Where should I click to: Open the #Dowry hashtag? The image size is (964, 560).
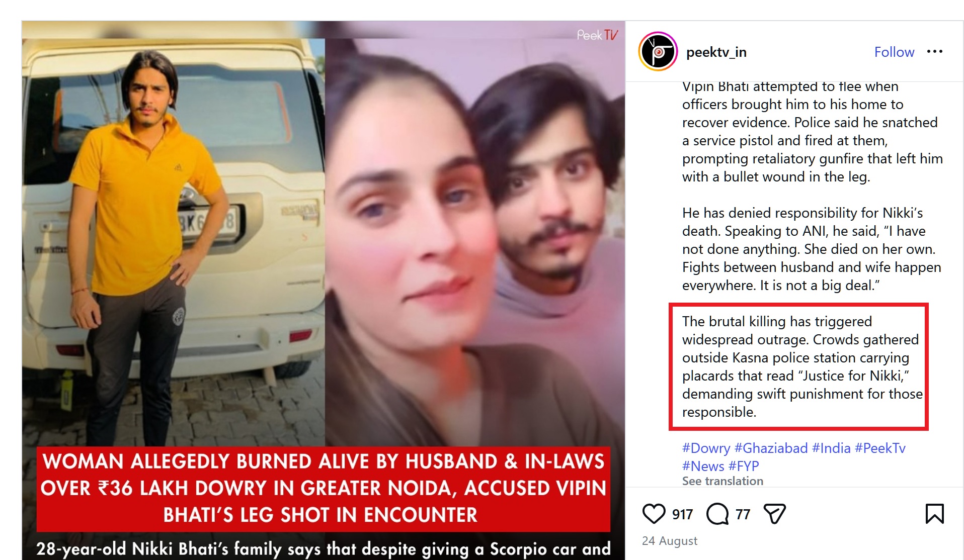[x=706, y=448]
